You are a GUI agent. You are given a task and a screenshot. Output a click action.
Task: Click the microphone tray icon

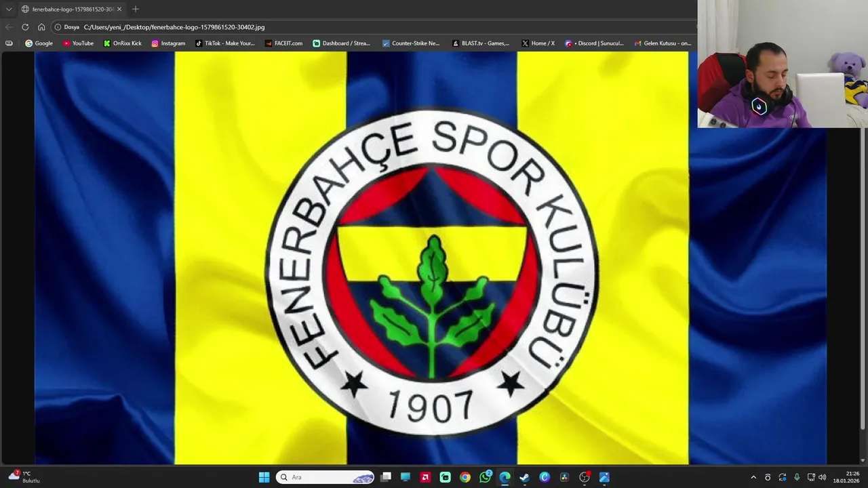tap(797, 477)
